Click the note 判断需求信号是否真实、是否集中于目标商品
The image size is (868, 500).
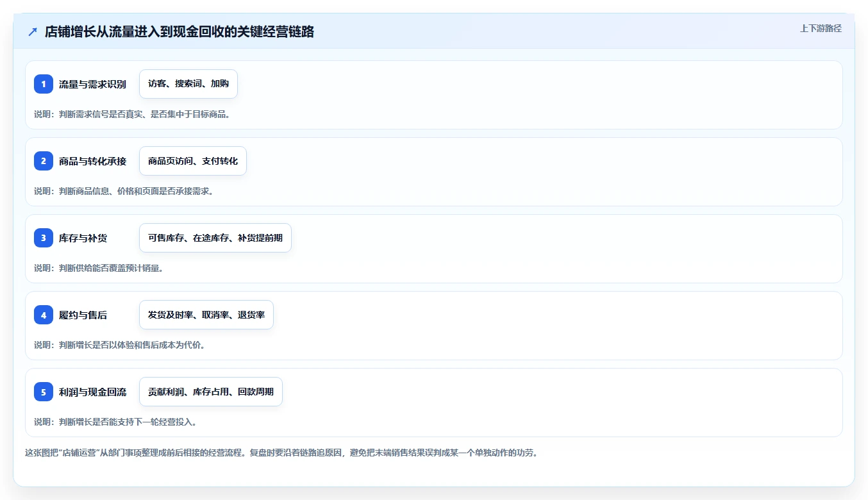coord(132,114)
